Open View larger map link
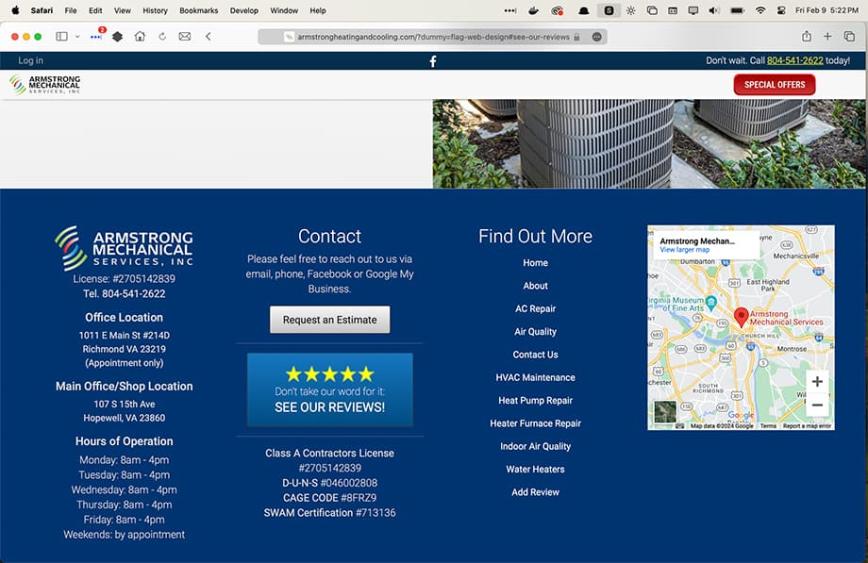This screenshot has height=563, width=868. click(x=684, y=250)
